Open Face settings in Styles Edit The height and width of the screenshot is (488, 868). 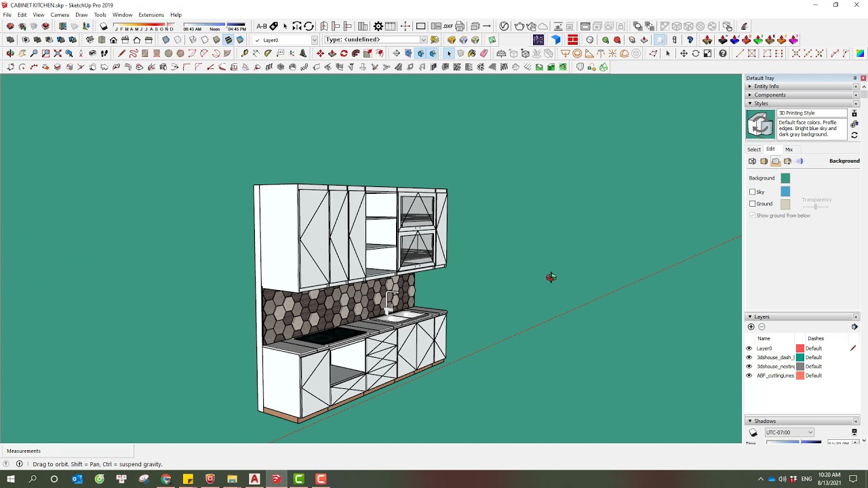(x=764, y=161)
